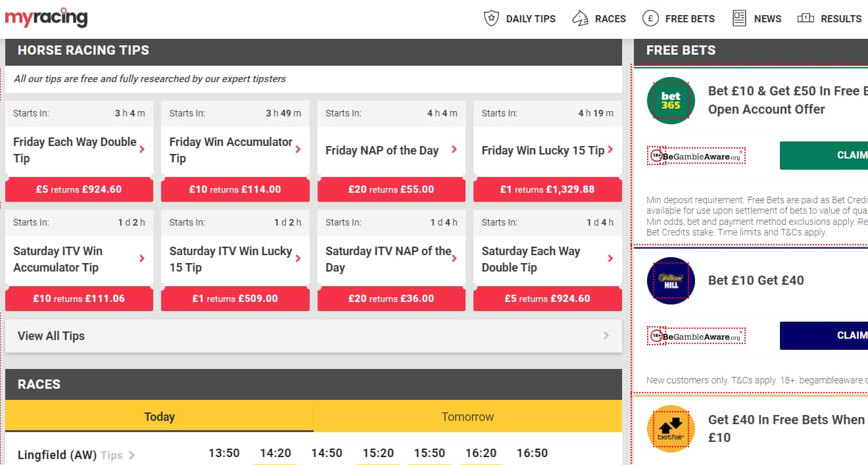Click the first BeGambleAware logo
Image resolution: width=868 pixels, height=465 pixels.
(x=696, y=156)
